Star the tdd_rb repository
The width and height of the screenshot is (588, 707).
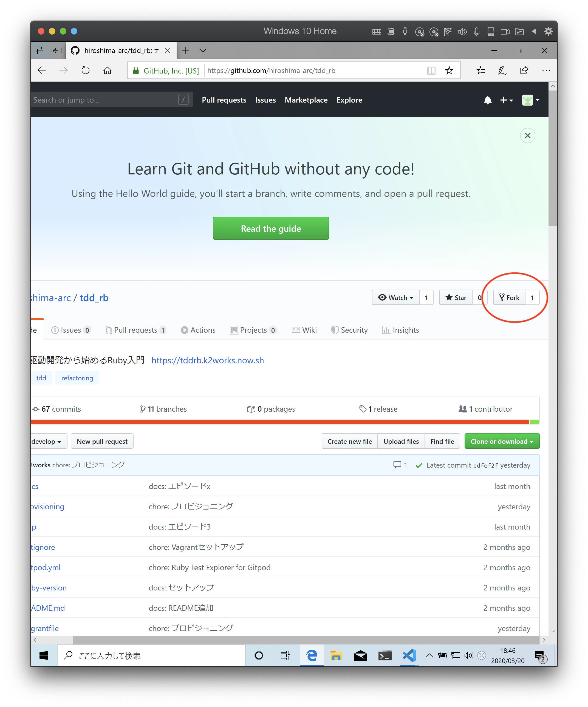point(456,298)
